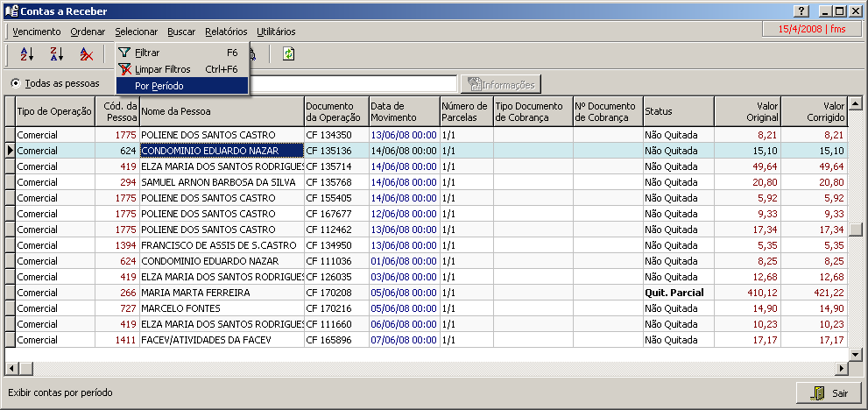Click the vertical scrollbar down arrow
This screenshot has width=868, height=410.
(855, 355)
